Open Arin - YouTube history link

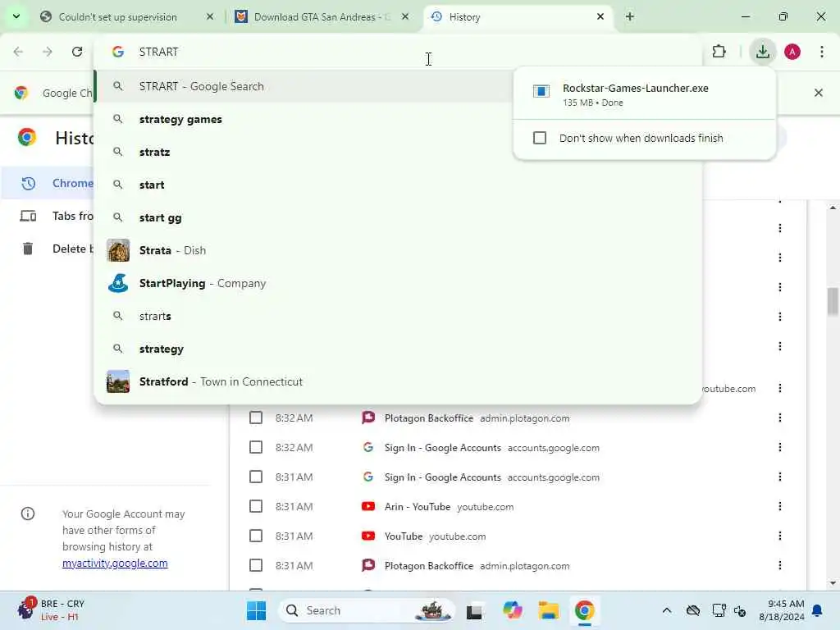click(418, 506)
